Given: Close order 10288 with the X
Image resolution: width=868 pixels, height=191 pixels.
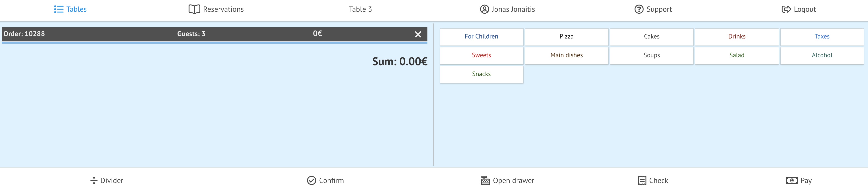Looking at the screenshot, I should coord(418,34).
